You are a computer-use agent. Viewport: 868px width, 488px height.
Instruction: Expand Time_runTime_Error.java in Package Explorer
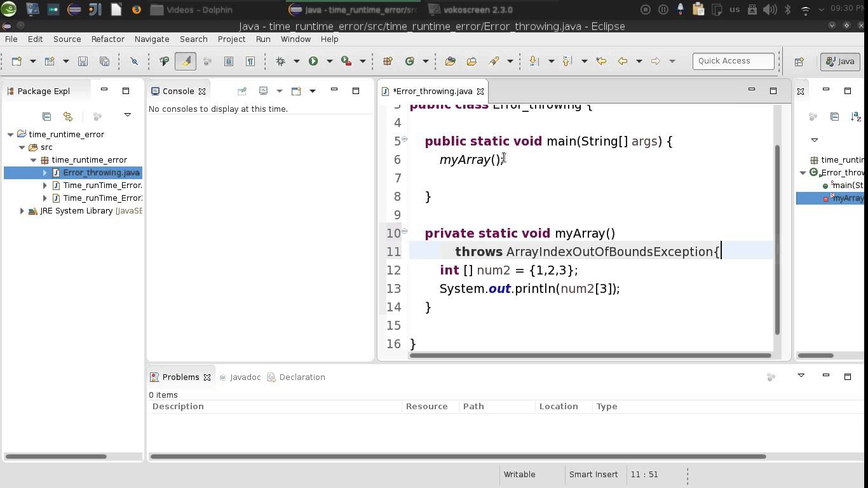click(x=44, y=185)
